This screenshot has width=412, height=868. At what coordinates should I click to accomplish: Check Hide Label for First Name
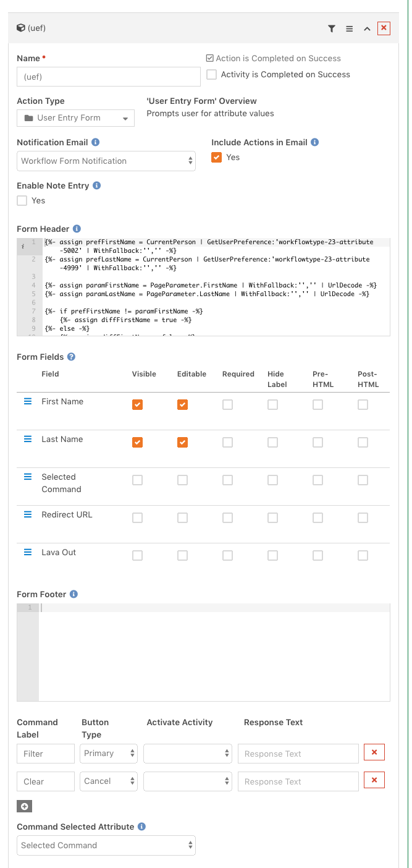tap(272, 404)
